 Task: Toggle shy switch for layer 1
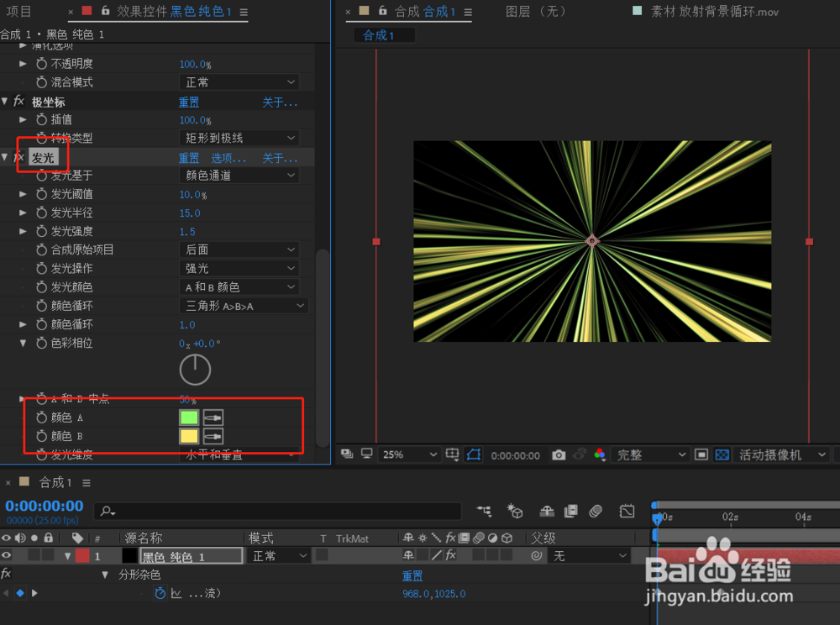pyautogui.click(x=408, y=555)
